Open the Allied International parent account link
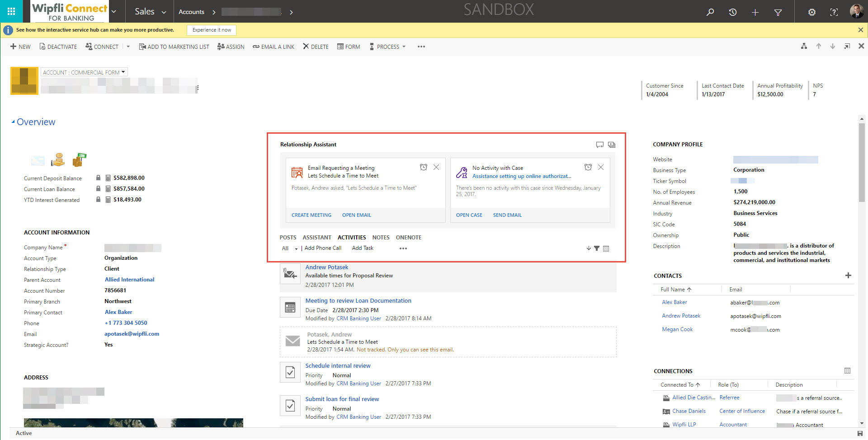This screenshot has height=440, width=868. click(129, 280)
